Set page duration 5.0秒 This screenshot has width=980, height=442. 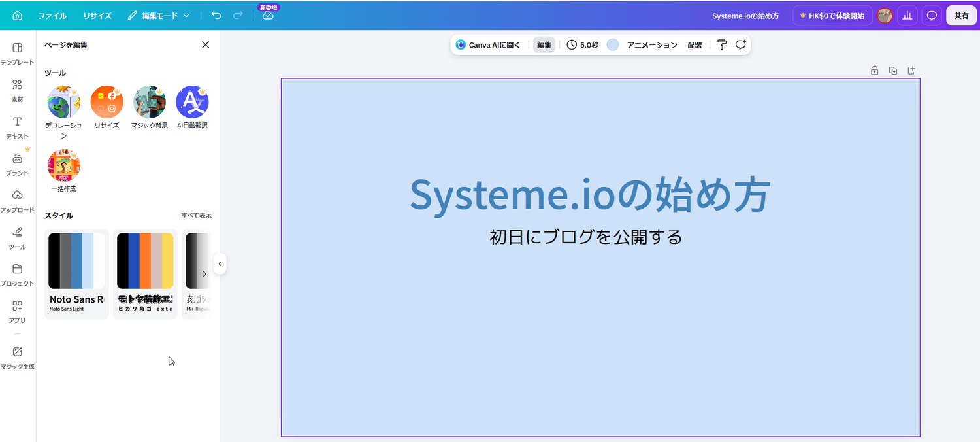pos(582,45)
